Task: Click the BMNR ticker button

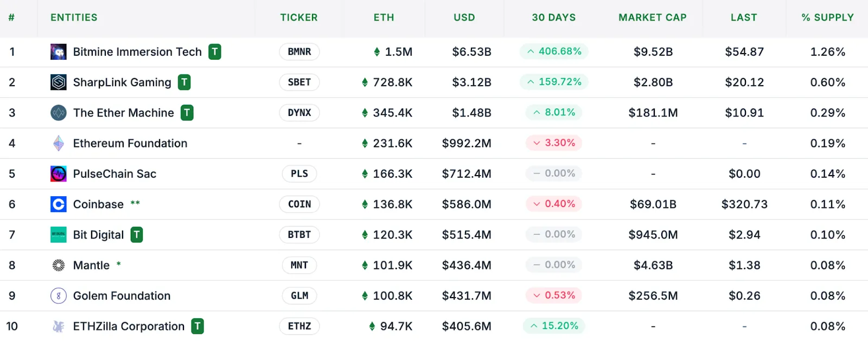Action: [x=299, y=52]
